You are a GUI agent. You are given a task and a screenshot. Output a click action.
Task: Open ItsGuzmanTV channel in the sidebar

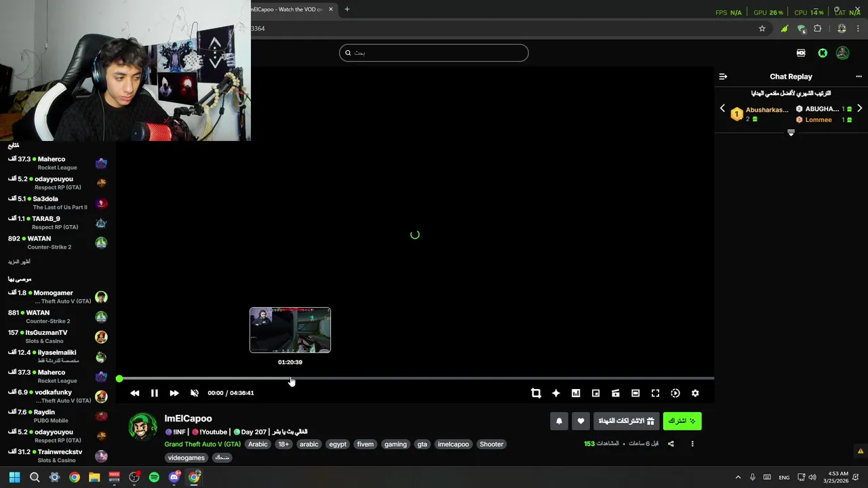pyautogui.click(x=58, y=337)
